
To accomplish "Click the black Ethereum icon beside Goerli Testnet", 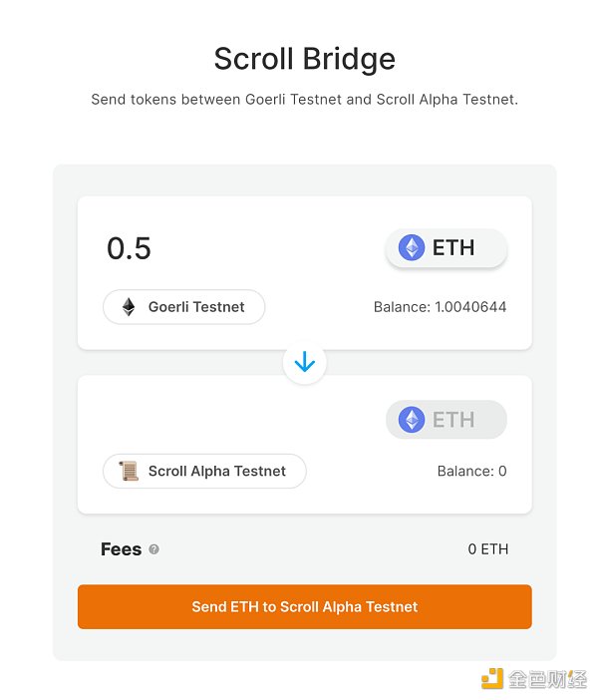I will pyautogui.click(x=129, y=307).
